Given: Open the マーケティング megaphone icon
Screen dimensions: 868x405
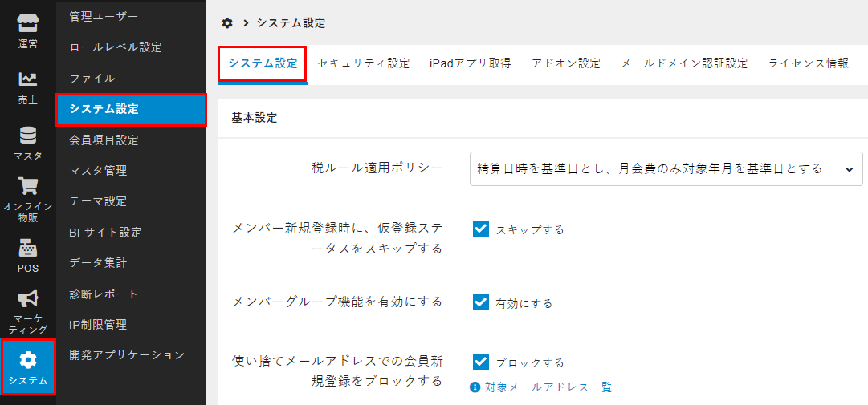Looking at the screenshot, I should coord(27,299).
